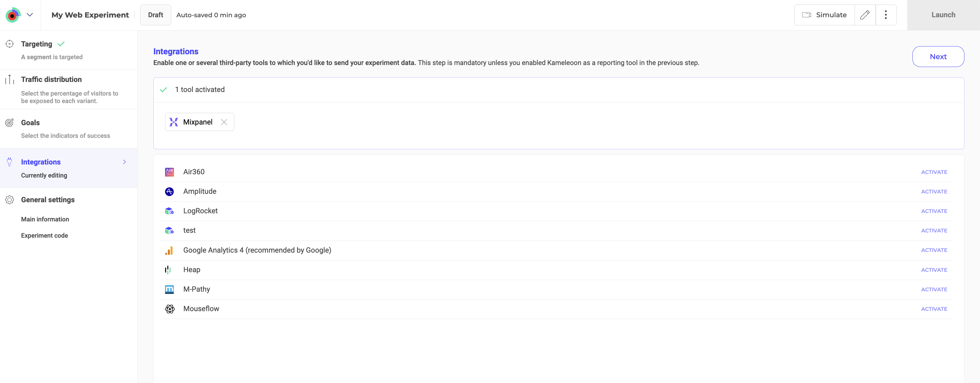Remove Mixpanel with the X icon

224,122
